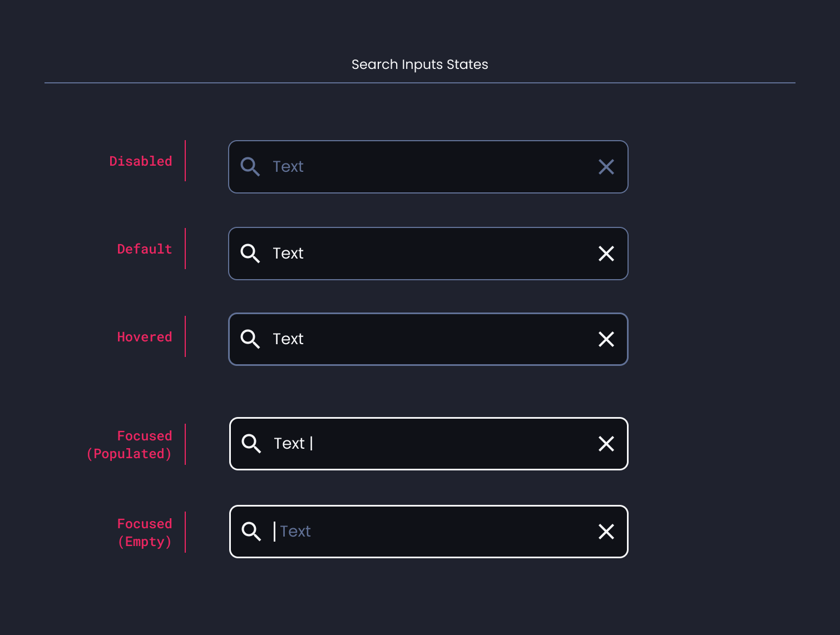Select the Disabled label text
The width and height of the screenshot is (840, 635).
tap(141, 161)
